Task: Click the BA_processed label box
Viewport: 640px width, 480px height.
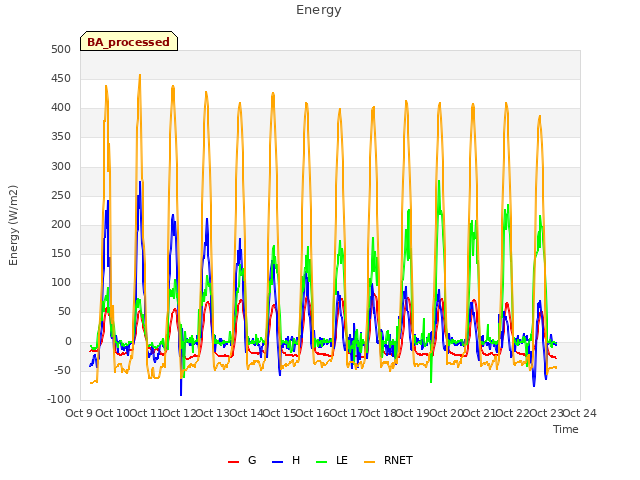Action: click(x=129, y=41)
